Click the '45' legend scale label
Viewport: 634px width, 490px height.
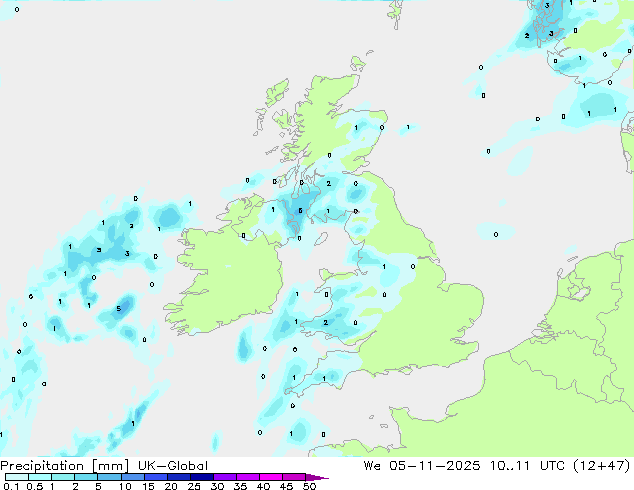tap(286, 486)
